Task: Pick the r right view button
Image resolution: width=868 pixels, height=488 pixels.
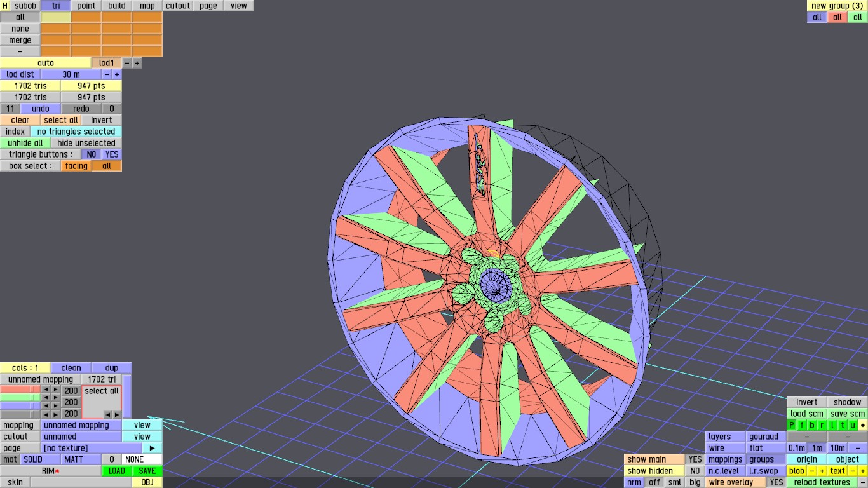Action: [x=822, y=425]
